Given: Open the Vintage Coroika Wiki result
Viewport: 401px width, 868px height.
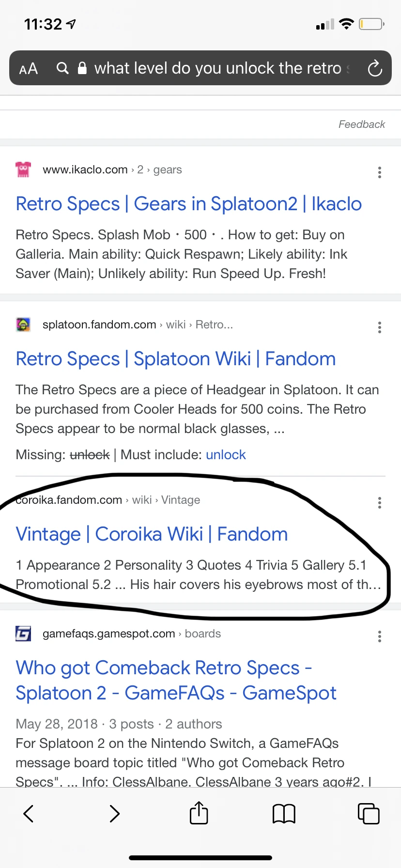Looking at the screenshot, I should point(152,534).
